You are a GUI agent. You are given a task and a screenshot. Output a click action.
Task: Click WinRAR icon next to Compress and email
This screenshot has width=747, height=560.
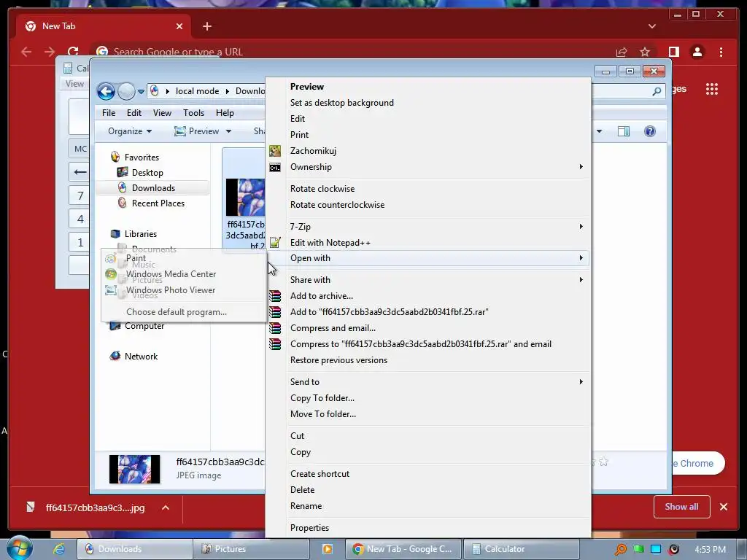(275, 328)
